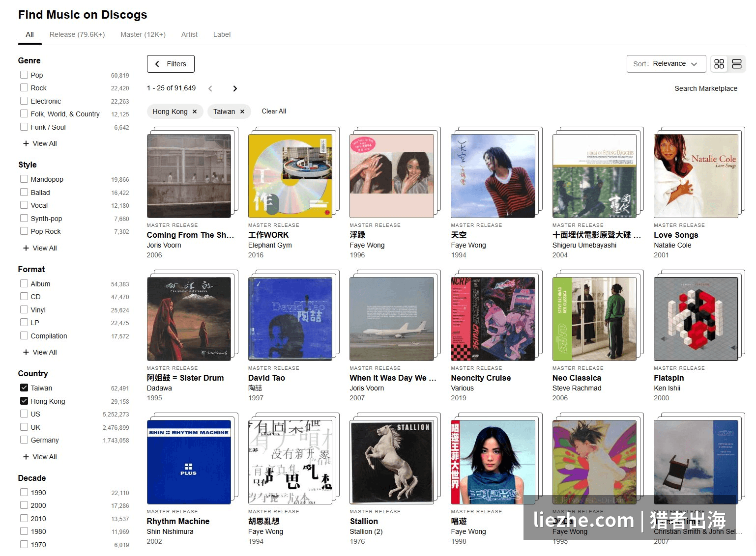The height and width of the screenshot is (556, 756).
Task: Uncheck the Taiwan country checkbox
Action: (x=24, y=388)
